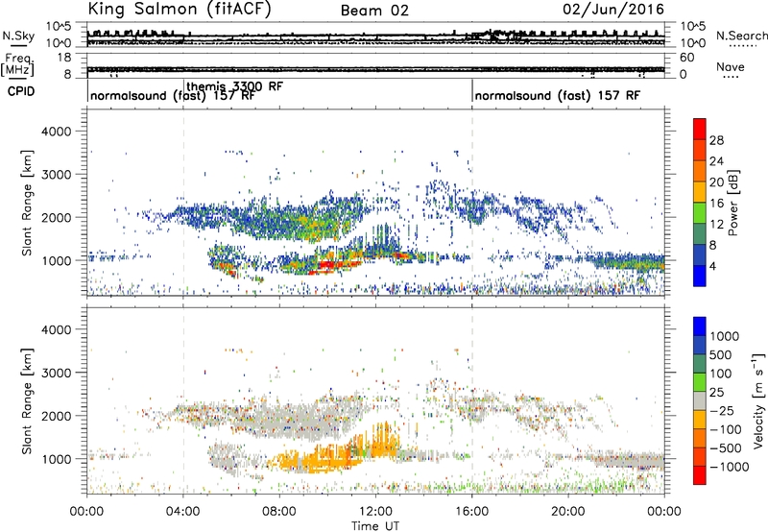
Task: Click the 'Beam 02' label
Action: pos(374,11)
